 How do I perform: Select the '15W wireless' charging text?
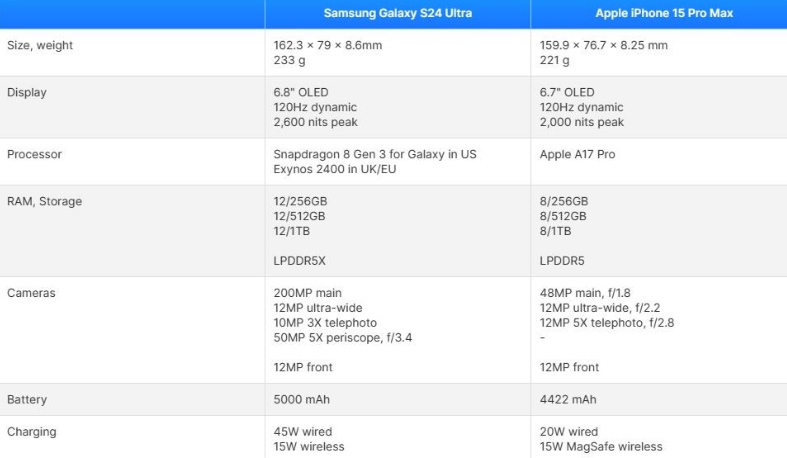(309, 447)
